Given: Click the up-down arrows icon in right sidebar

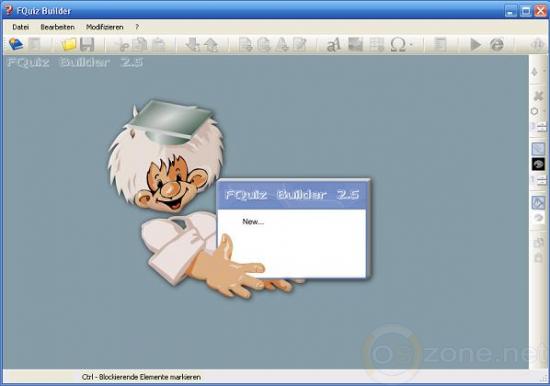Looking at the screenshot, I should [x=535, y=72].
